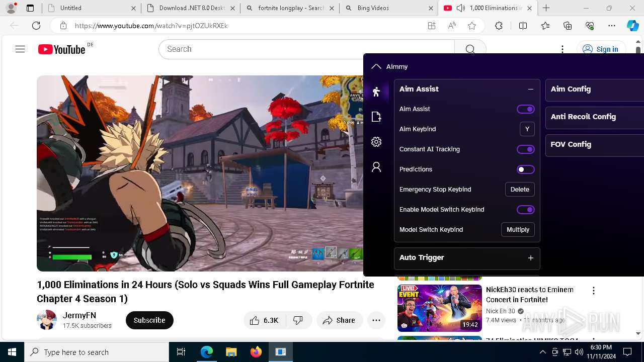The height and width of the screenshot is (362, 644).
Task: Open the Windows Start menu
Action: click(12, 352)
